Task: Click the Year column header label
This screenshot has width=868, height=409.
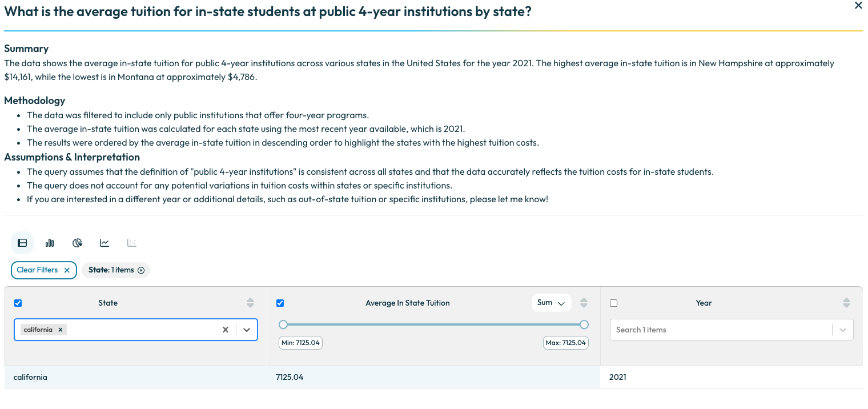Action: coord(704,303)
